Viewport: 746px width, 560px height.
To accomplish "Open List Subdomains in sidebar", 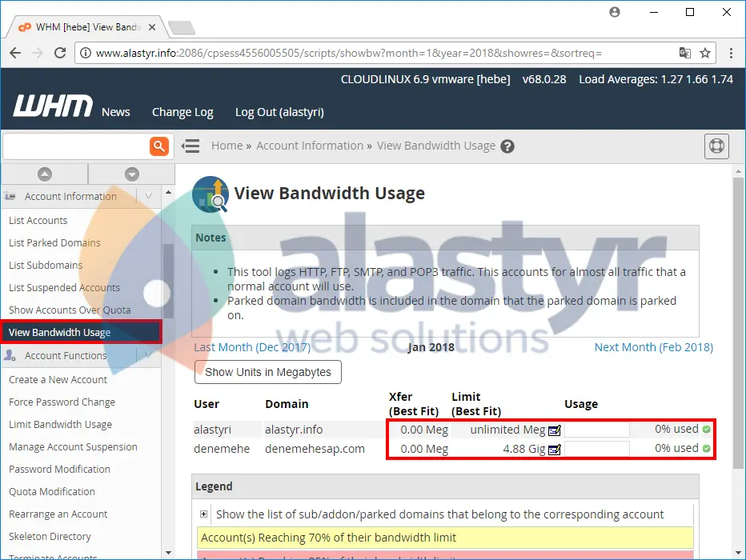I will [46, 266].
